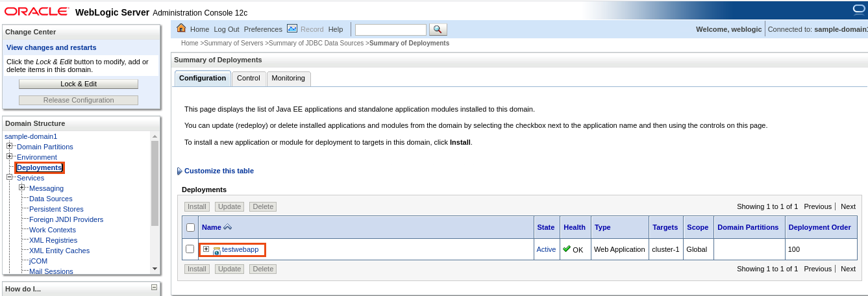Screen dimensions: 868x296
Task: Select sample-domain1 in domain tree
Action: tap(31, 136)
